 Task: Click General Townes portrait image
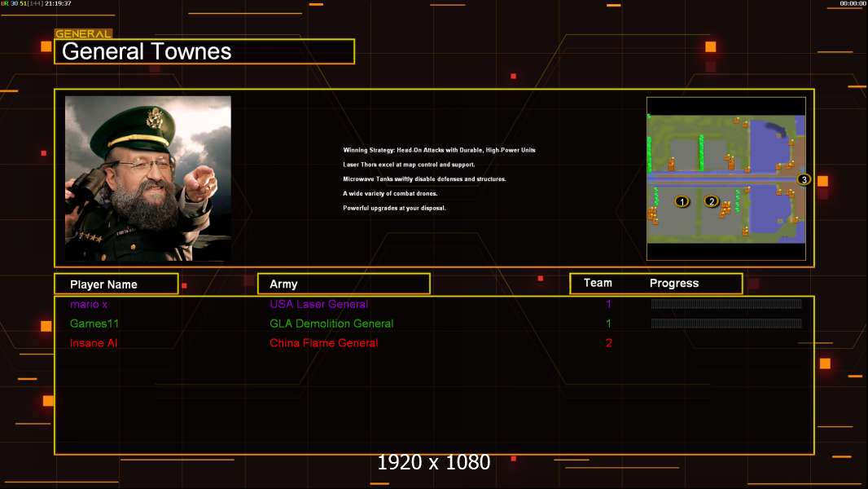pos(148,178)
